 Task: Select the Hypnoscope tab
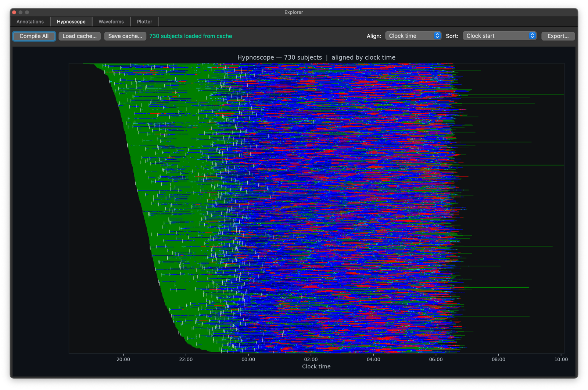tap(71, 21)
